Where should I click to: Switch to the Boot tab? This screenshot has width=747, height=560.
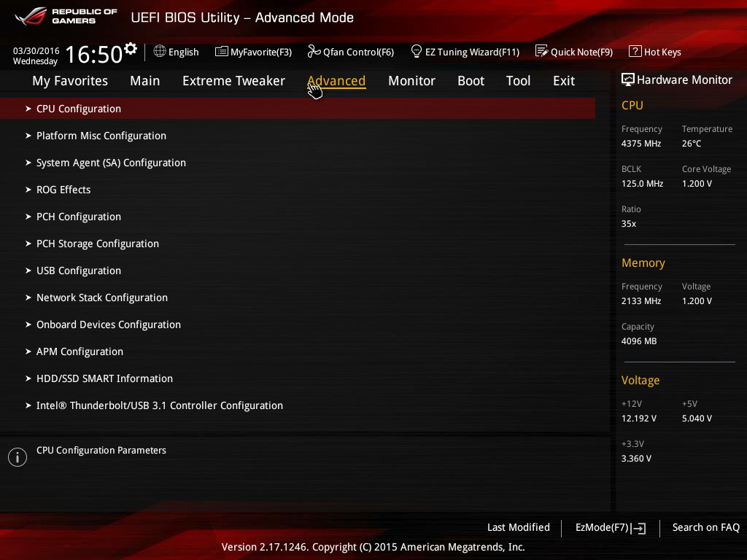coord(471,81)
